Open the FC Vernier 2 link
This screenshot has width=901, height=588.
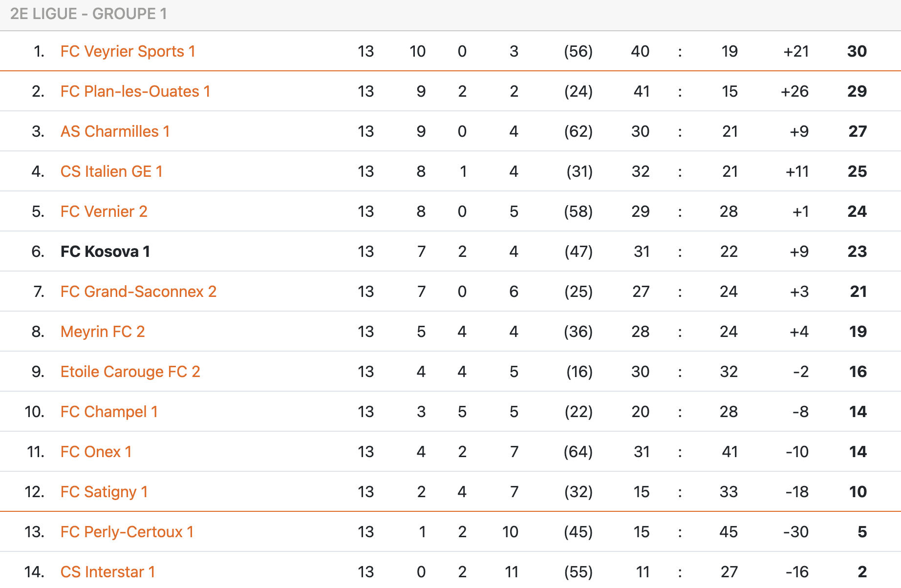coord(104,211)
